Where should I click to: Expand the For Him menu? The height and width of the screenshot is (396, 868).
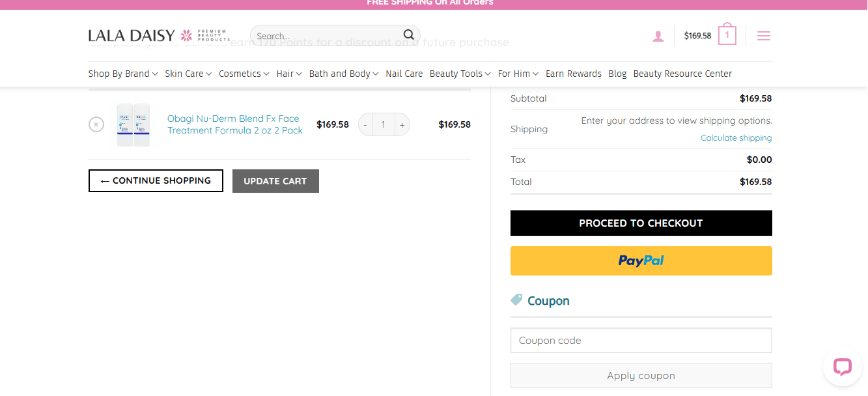tap(518, 74)
